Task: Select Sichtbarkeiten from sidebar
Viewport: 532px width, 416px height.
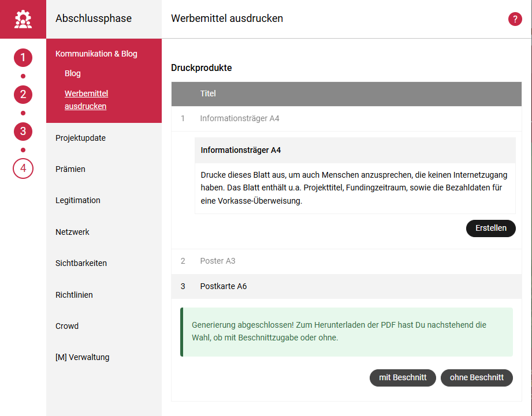Action: click(81, 263)
